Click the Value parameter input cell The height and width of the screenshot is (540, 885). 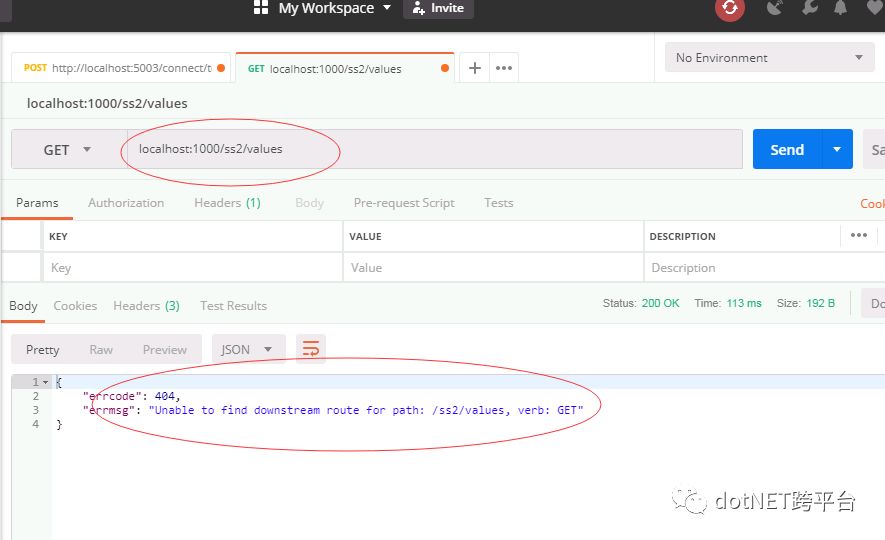[493, 267]
